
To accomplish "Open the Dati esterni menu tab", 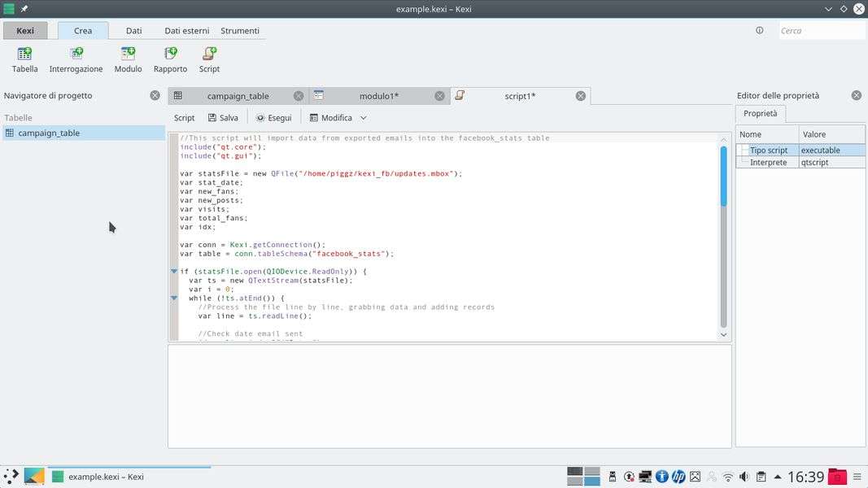I will click(186, 31).
